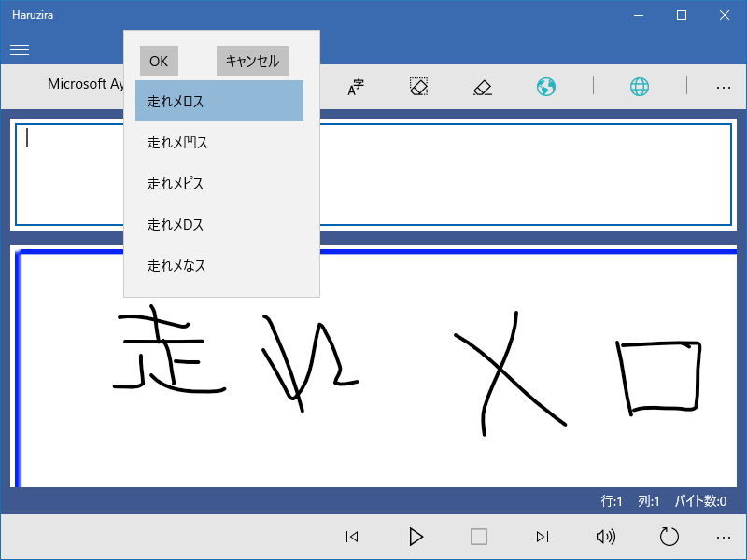Click the globe translation icon near the toolbar right

point(639,86)
